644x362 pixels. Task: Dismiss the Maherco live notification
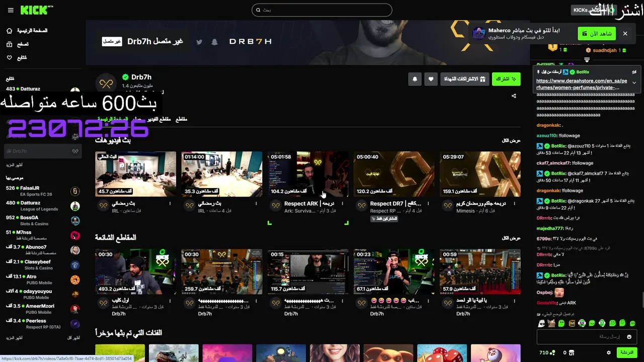(625, 34)
